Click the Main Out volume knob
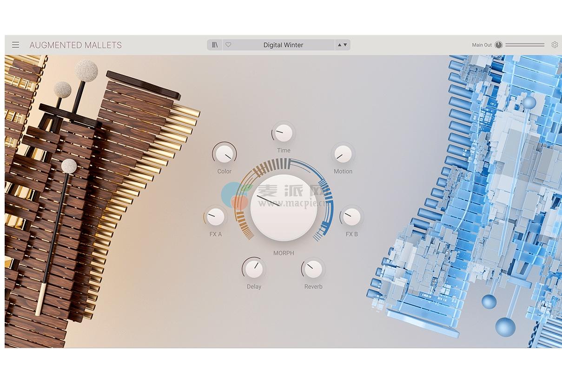This screenshot has width=562, height=392. click(x=499, y=45)
